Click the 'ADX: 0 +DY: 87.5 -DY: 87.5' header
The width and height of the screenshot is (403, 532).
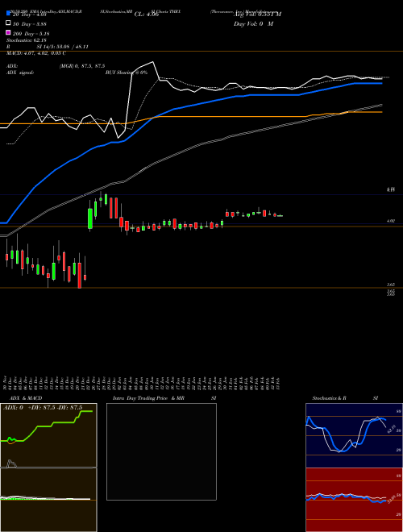tap(43, 408)
